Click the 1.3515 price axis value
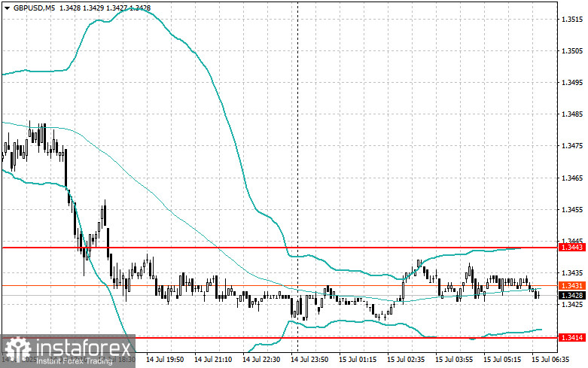 pos(572,20)
